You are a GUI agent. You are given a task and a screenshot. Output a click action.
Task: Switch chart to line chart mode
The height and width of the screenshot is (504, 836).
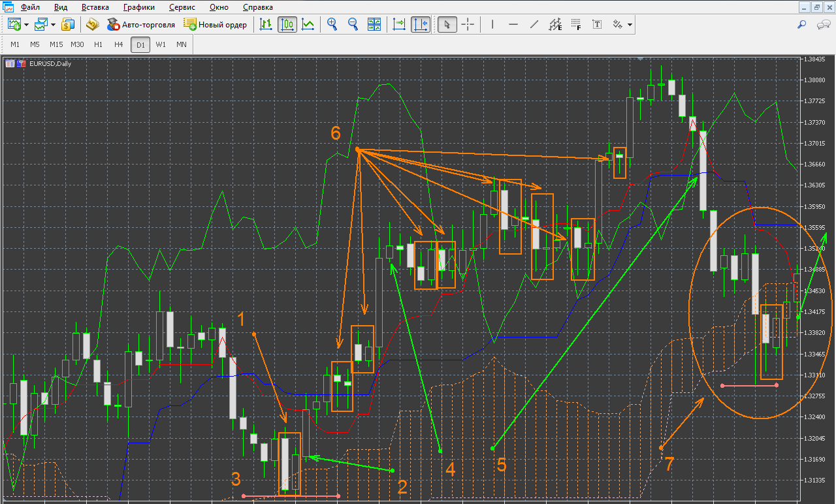tap(308, 25)
